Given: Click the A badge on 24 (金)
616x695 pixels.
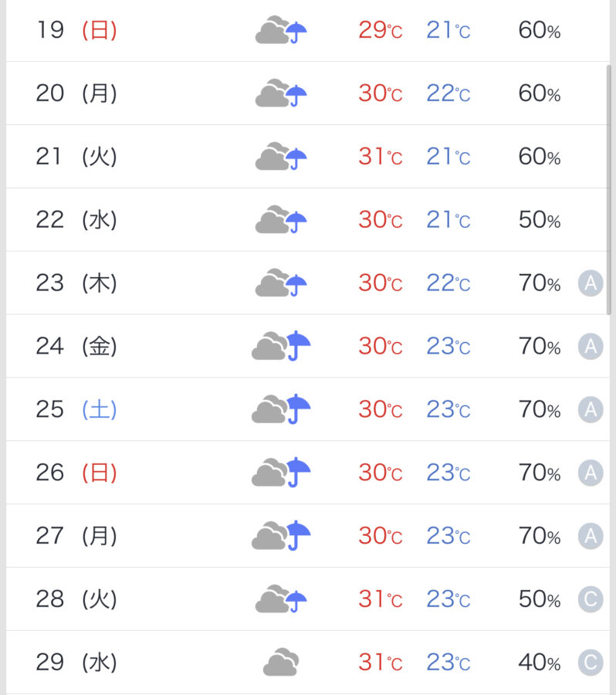Looking at the screenshot, I should (591, 346).
